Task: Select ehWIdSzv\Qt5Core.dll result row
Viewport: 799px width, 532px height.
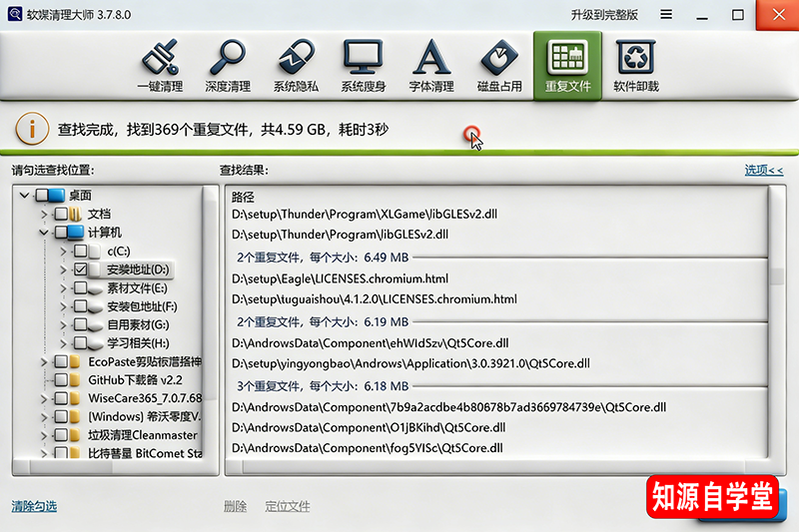Action: click(370, 343)
